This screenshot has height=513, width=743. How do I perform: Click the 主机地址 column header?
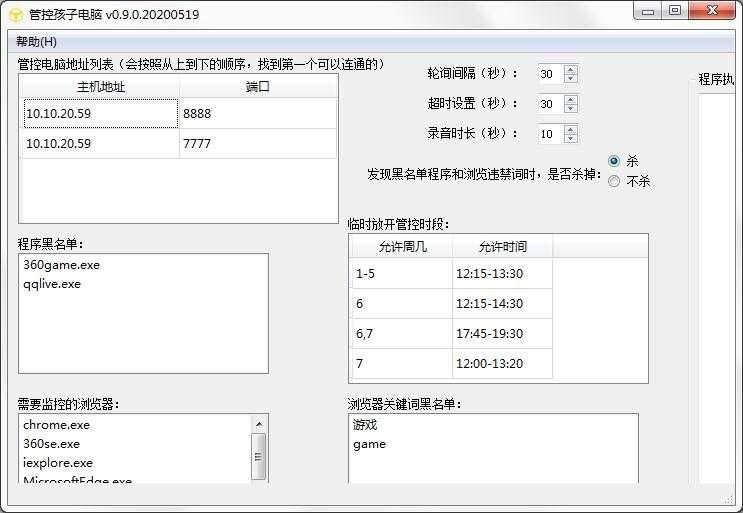click(100, 87)
